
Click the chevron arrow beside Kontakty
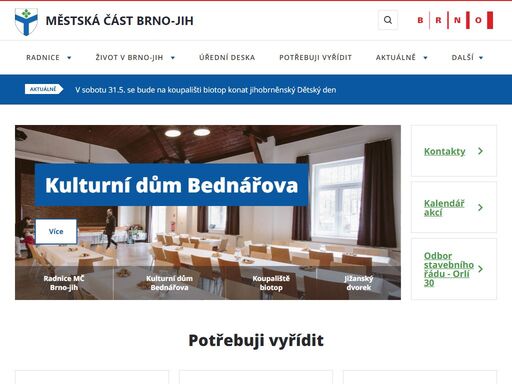(480, 151)
